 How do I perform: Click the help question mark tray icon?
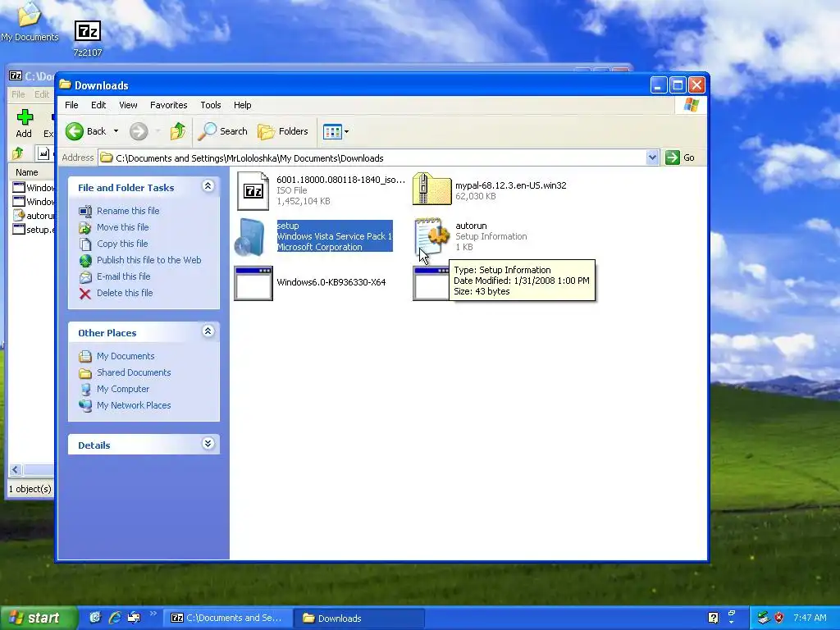pos(713,618)
